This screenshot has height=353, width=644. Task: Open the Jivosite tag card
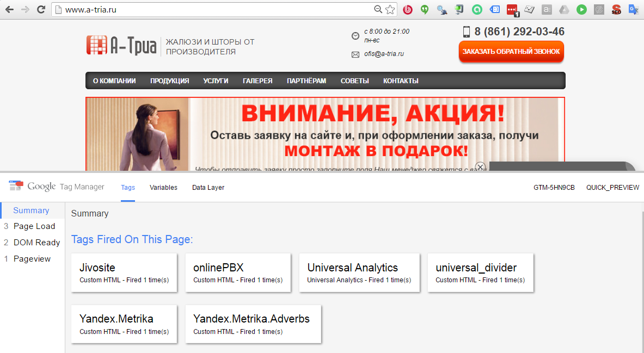124,273
